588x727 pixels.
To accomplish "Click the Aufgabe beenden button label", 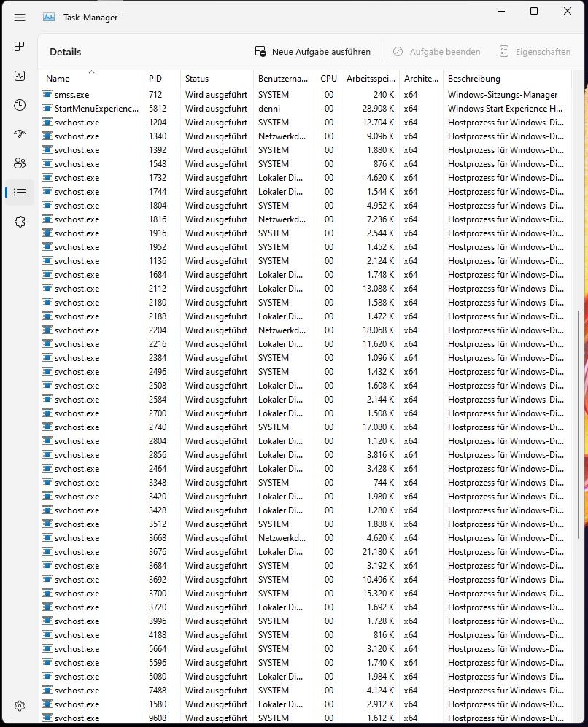I will click(445, 52).
